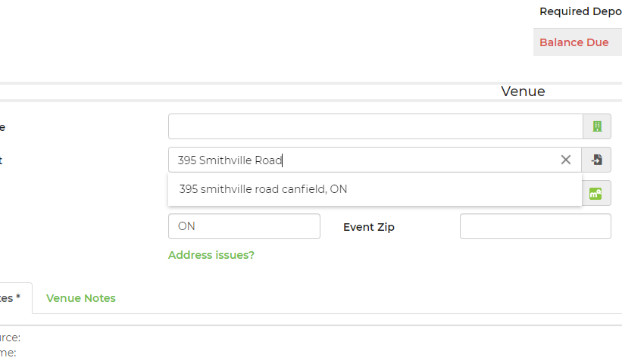The height and width of the screenshot is (364, 622).
Task: Click the document import arrow icon
Action: pyautogui.click(x=596, y=160)
